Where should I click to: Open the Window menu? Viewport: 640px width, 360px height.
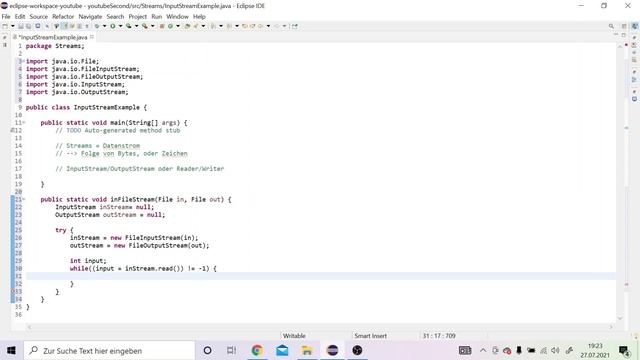click(x=177, y=16)
